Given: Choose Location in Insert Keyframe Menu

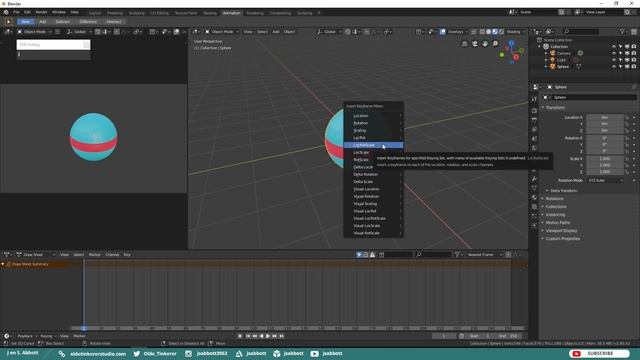Looking at the screenshot, I should coord(373,116).
